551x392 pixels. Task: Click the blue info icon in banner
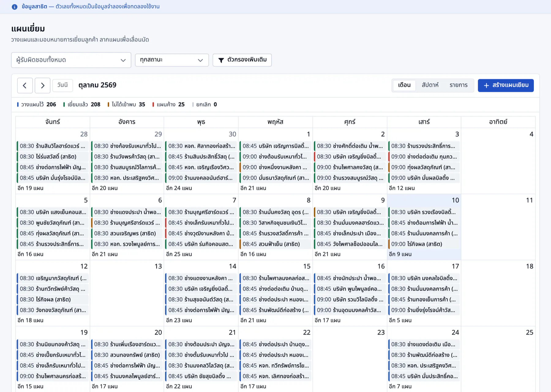(14, 7)
